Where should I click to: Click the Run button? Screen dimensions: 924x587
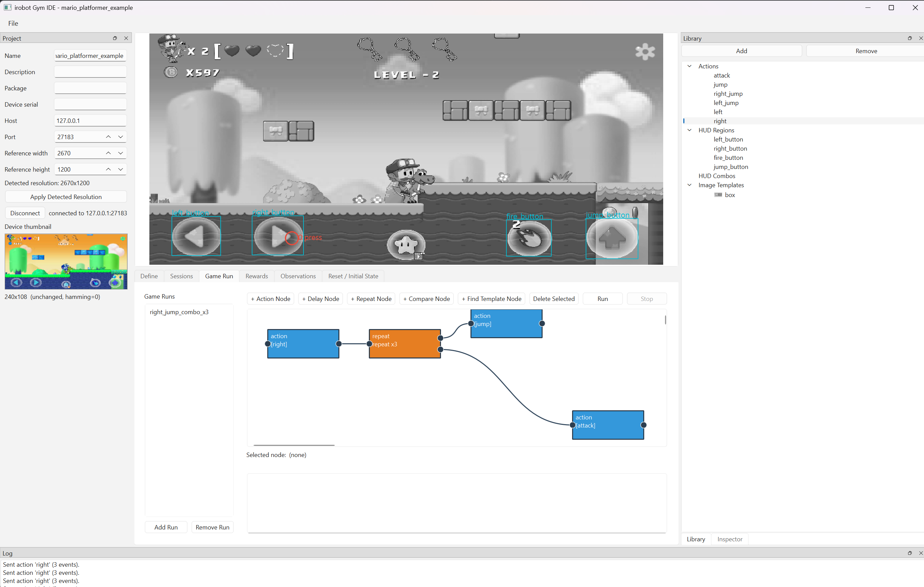click(x=603, y=299)
